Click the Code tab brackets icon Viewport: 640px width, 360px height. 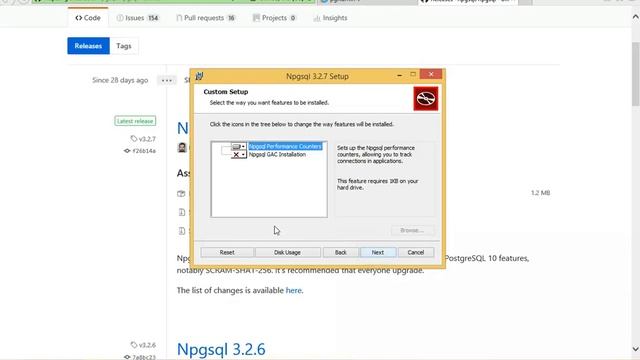tap(79, 18)
